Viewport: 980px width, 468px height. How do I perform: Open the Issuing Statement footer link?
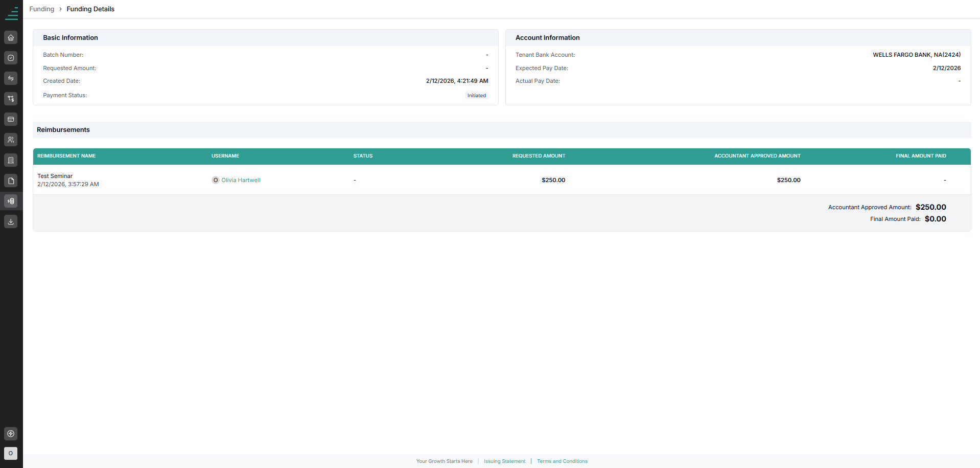[x=504, y=461]
